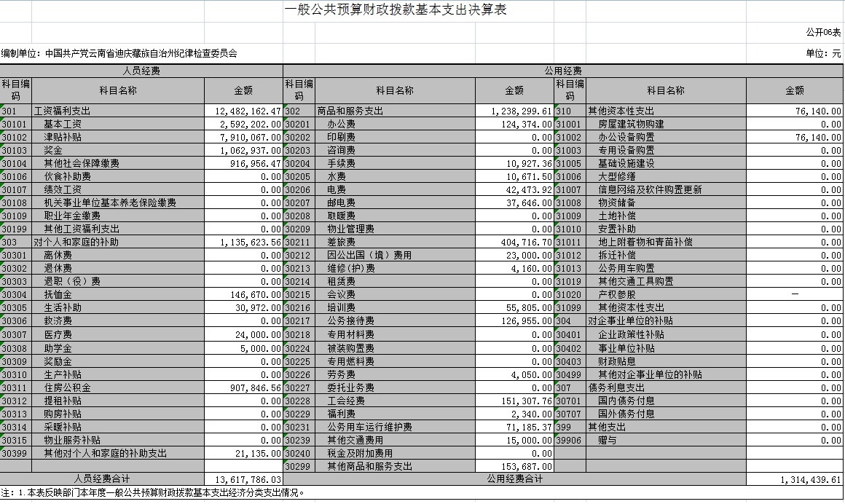Select the 差旅费 cell
This screenshot has width=845, height=504.
click(x=395, y=242)
